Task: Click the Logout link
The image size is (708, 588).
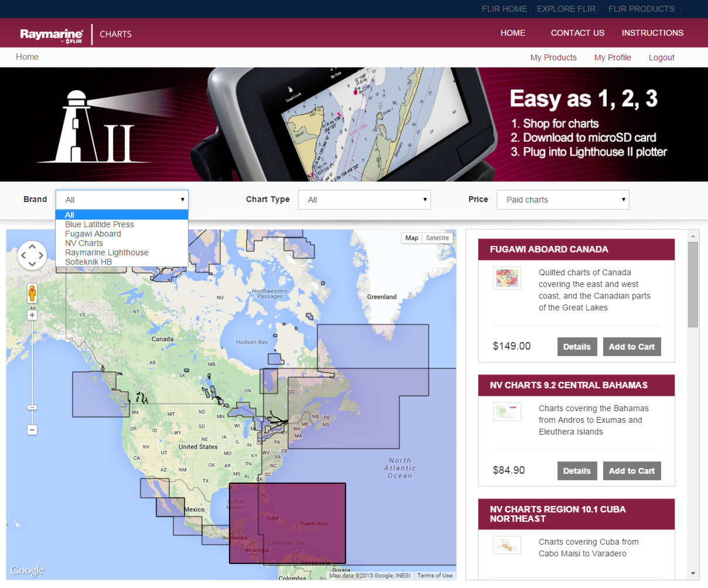Action: (662, 57)
